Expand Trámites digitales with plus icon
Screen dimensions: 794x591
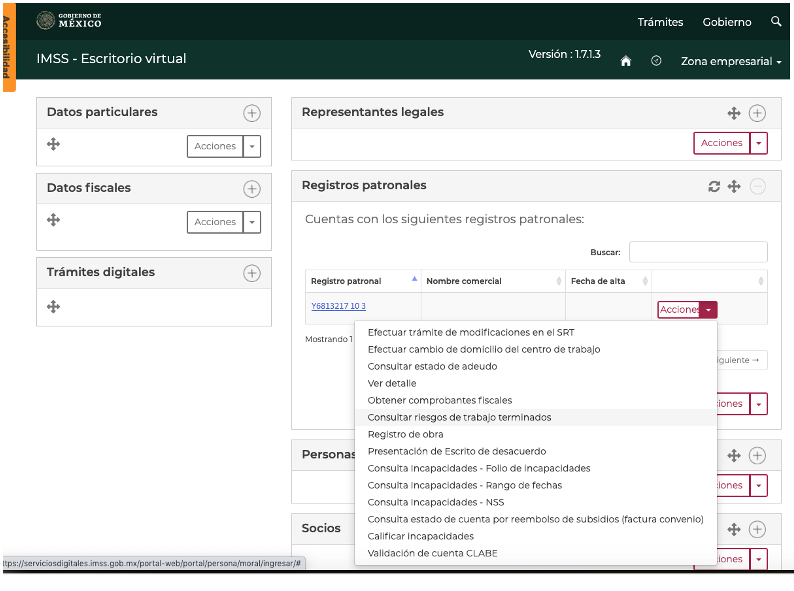pyautogui.click(x=252, y=273)
